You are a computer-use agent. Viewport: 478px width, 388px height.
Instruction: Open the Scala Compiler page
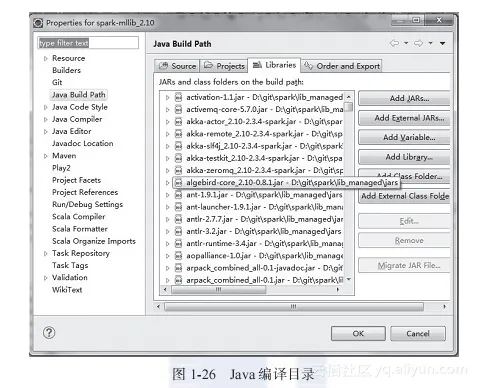click(78, 217)
